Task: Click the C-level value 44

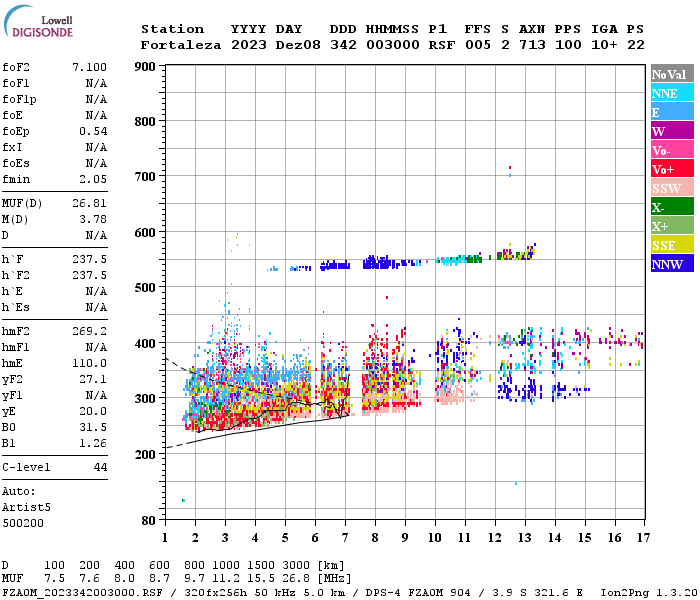Action: click(x=100, y=467)
